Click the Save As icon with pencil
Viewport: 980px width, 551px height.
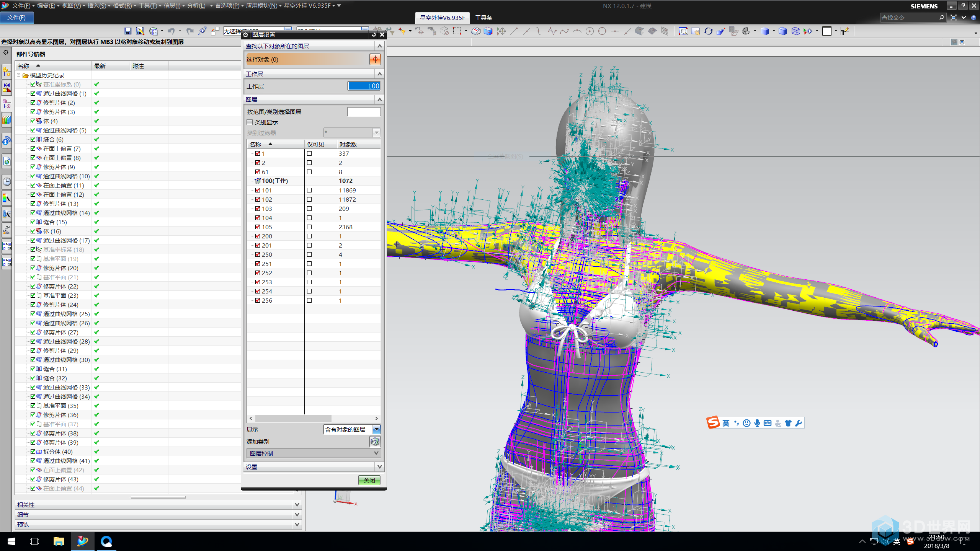coord(140,31)
